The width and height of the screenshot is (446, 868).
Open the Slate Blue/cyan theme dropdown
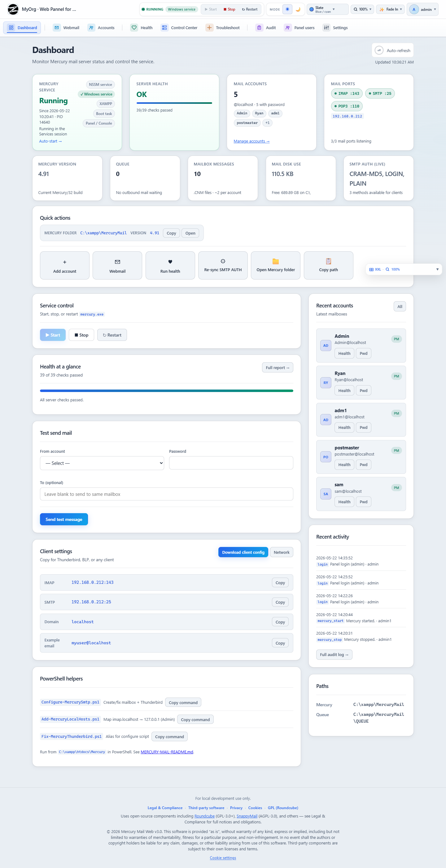coord(327,9)
